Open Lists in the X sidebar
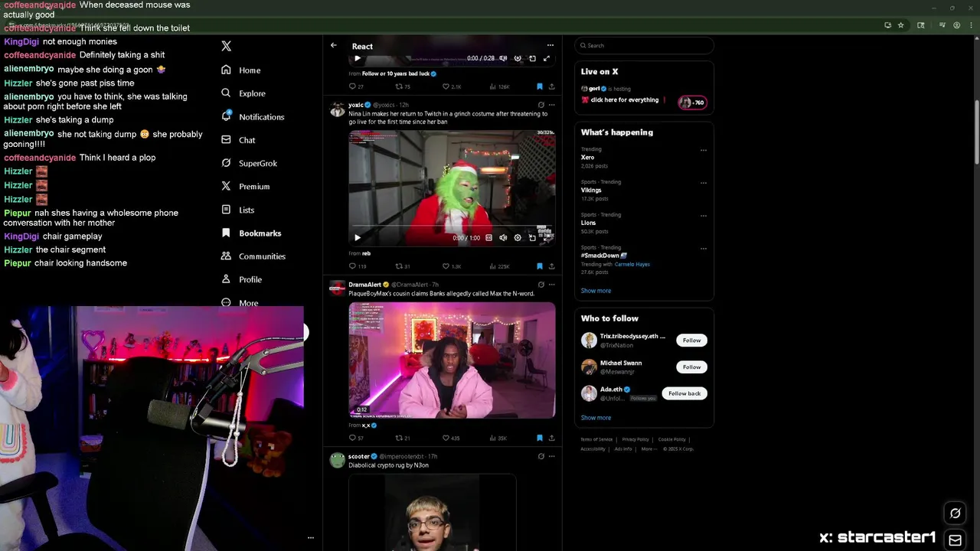Screen dimensions: 980x551 pos(237,210)
